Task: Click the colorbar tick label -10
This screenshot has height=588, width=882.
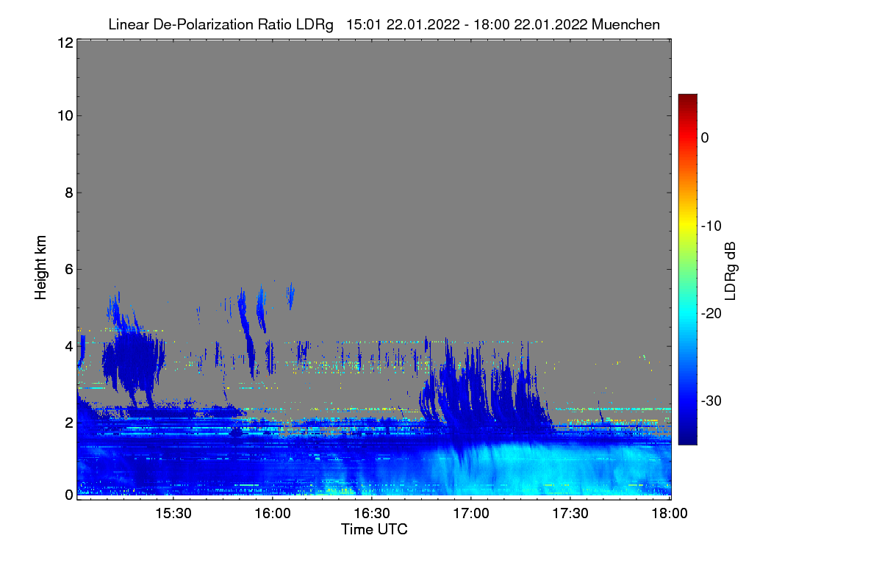Action: pos(710,225)
